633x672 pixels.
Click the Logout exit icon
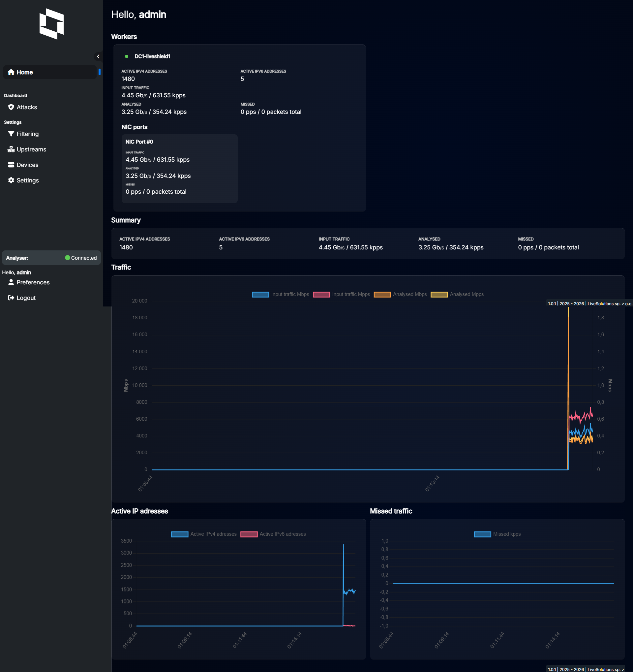click(11, 298)
